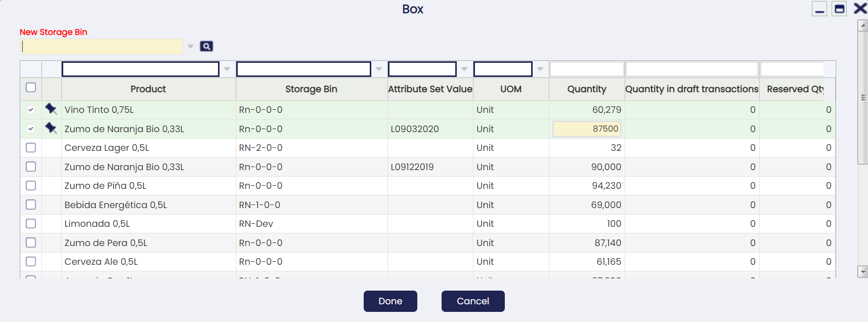Click the Done button
The image size is (868, 322).
pyautogui.click(x=390, y=301)
